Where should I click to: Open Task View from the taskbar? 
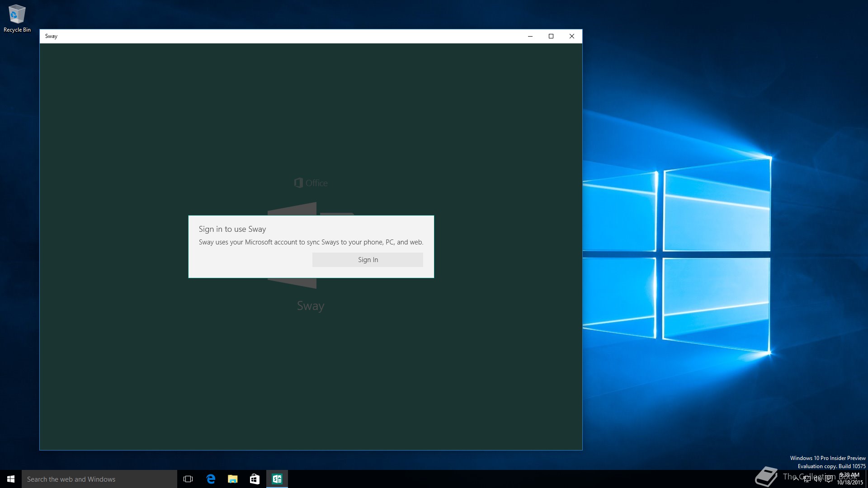click(x=188, y=479)
